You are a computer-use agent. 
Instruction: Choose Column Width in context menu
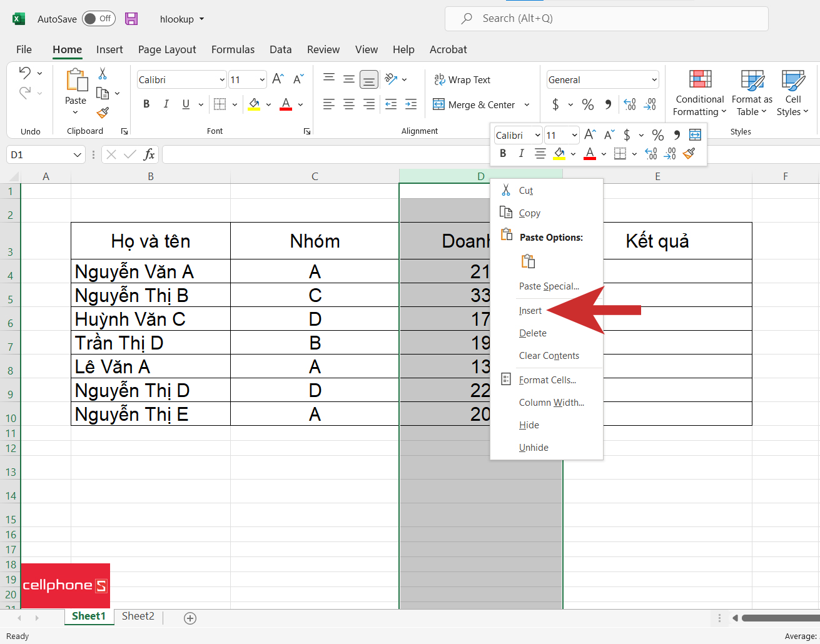point(546,403)
